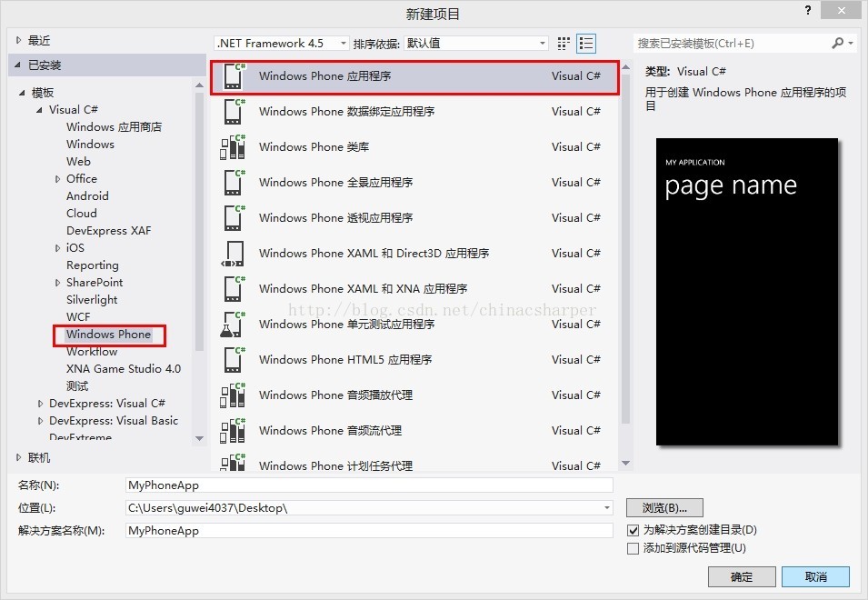Click XAML 和 Direct3D 应用程序 template icon
Image resolution: width=868 pixels, height=600 pixels.
point(233,254)
